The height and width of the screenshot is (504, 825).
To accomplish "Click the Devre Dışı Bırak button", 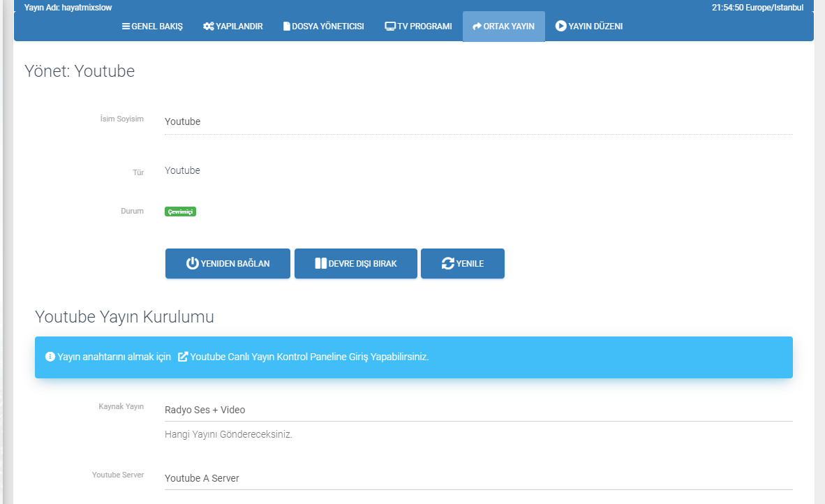I will tap(356, 264).
